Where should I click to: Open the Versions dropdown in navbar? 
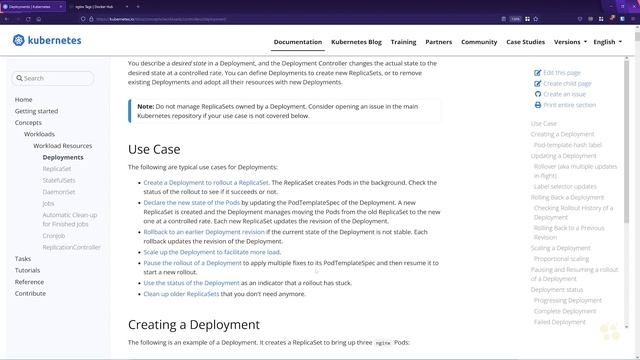coord(570,42)
